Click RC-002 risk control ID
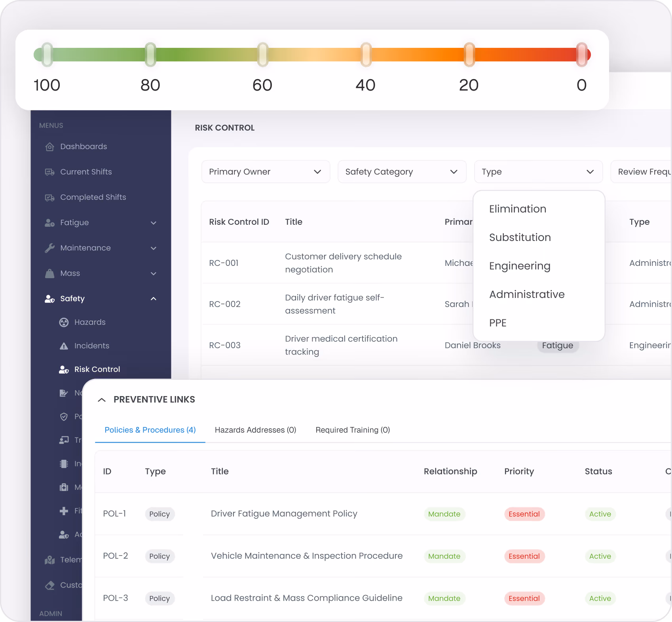 point(225,304)
